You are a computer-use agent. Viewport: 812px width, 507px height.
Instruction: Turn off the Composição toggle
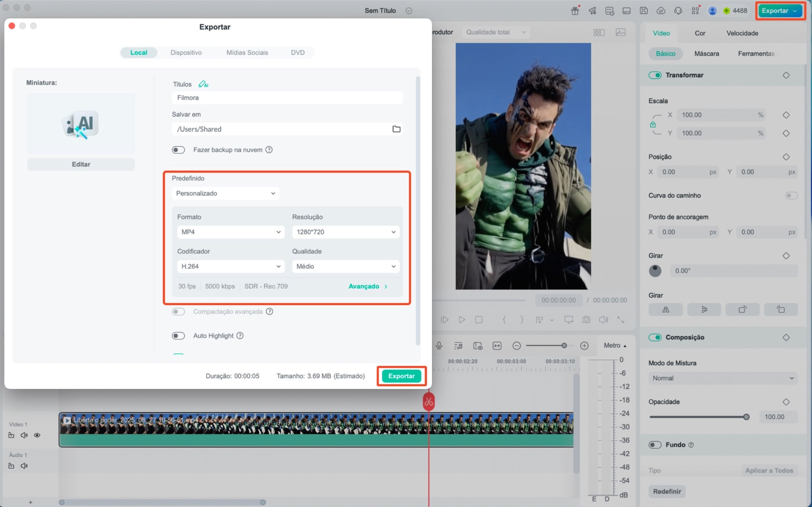tap(655, 337)
